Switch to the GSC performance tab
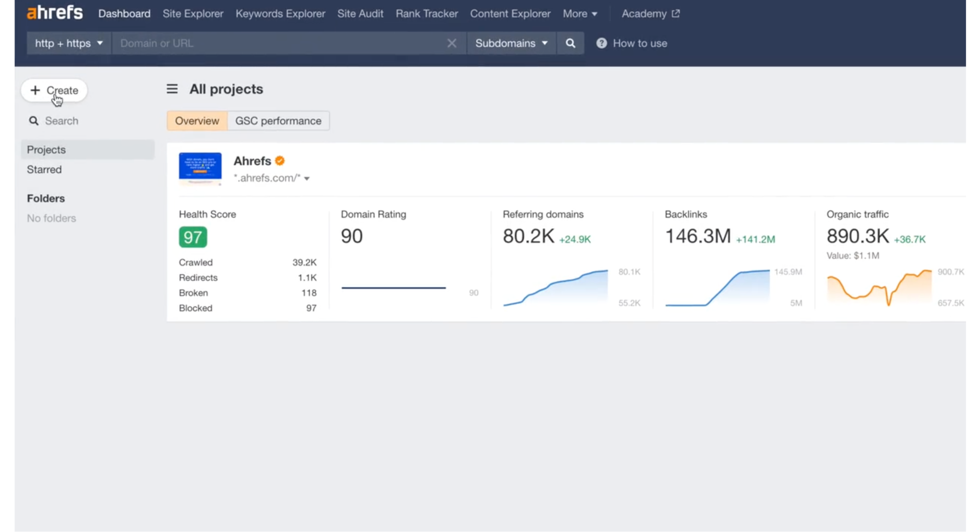This screenshot has height=532, width=980. pos(278,121)
